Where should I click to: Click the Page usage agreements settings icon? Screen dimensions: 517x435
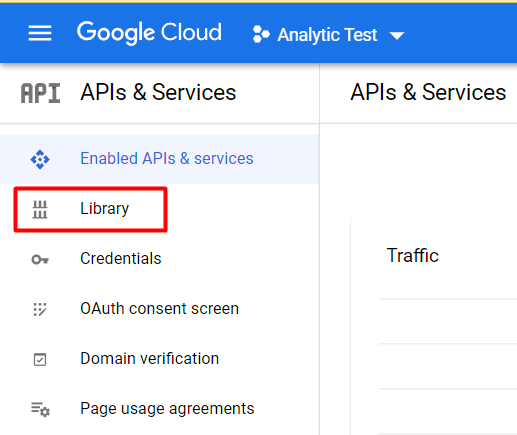pos(40,409)
